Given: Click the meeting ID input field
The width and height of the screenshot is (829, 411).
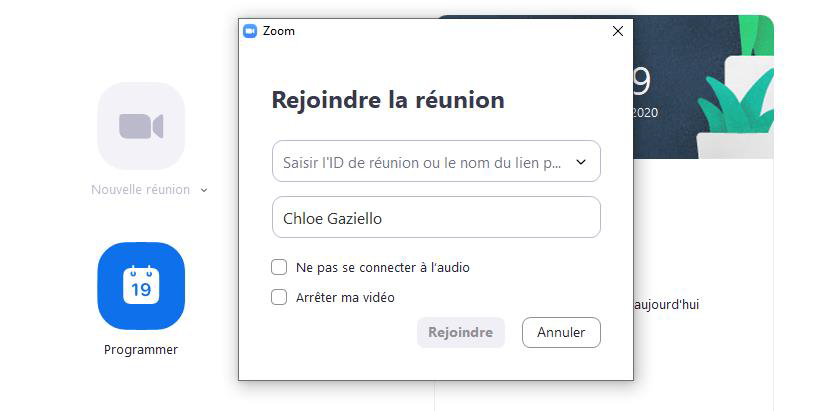Looking at the screenshot, I should (x=422, y=162).
